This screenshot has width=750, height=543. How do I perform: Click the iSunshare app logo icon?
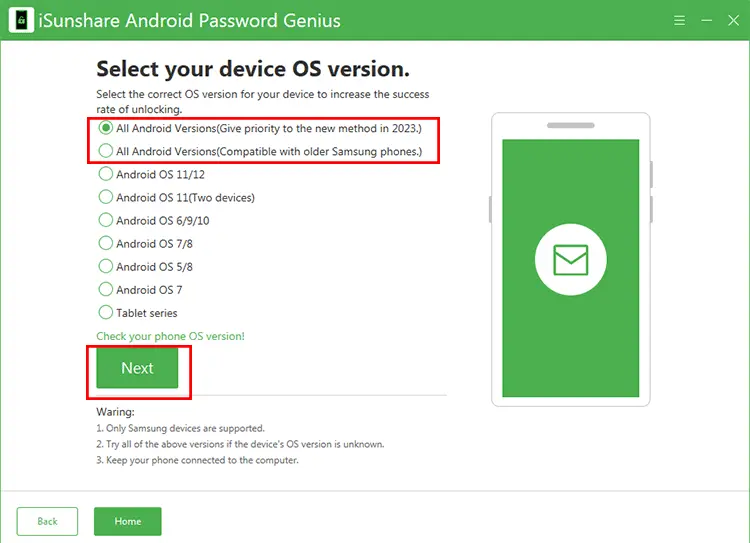point(22,20)
